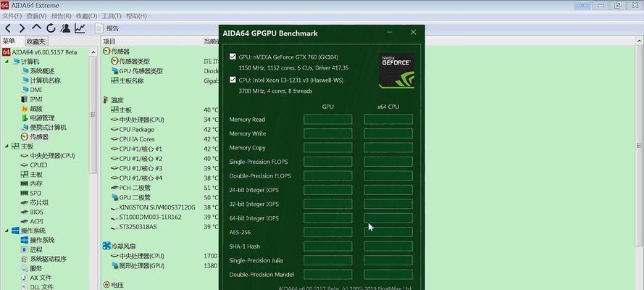Collapse the 操作系统 tree node
Screen dimensions: 644x290
(x=7, y=231)
